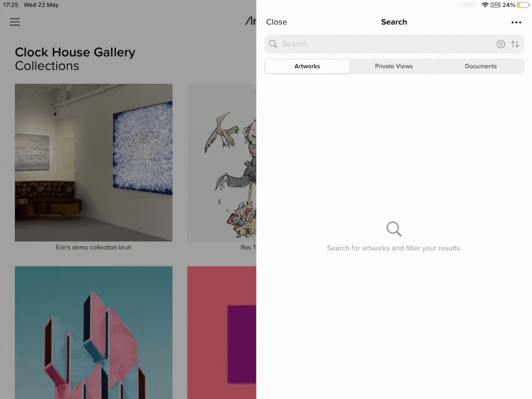The width and height of the screenshot is (532, 399).
Task: Tap the VPN status indicator
Action: [495, 5]
